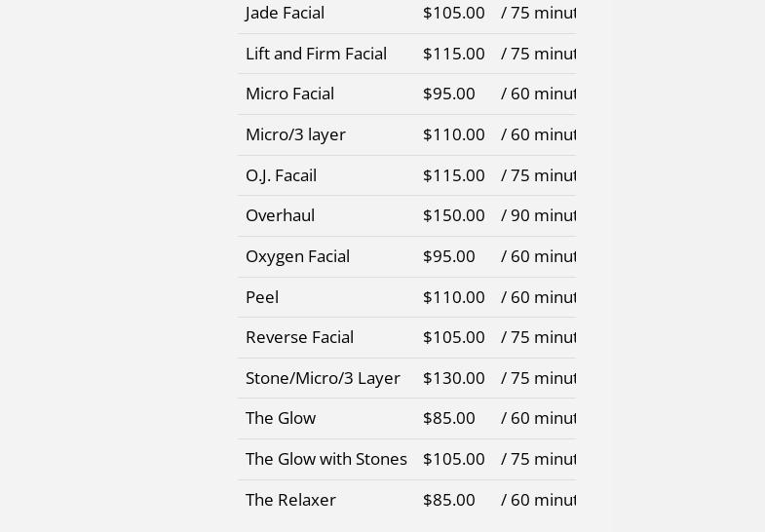The width and height of the screenshot is (765, 532).
Task: Click the Oxygen Facial $95.00 price
Action: pos(448,256)
